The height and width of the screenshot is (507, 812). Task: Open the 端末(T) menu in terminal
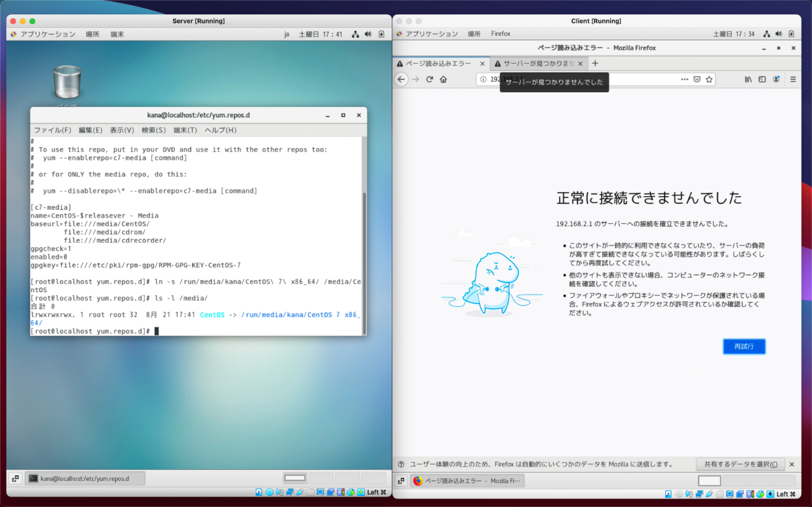[184, 130]
